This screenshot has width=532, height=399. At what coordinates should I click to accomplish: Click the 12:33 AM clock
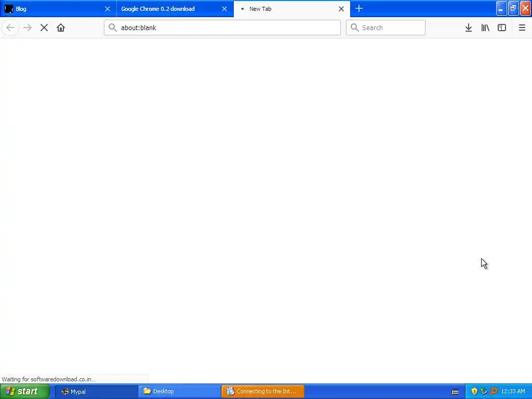click(513, 391)
